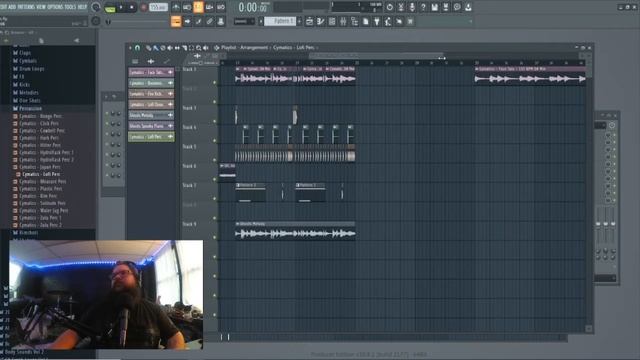
Task: Open the piano roll view icon
Action: [x=321, y=21]
